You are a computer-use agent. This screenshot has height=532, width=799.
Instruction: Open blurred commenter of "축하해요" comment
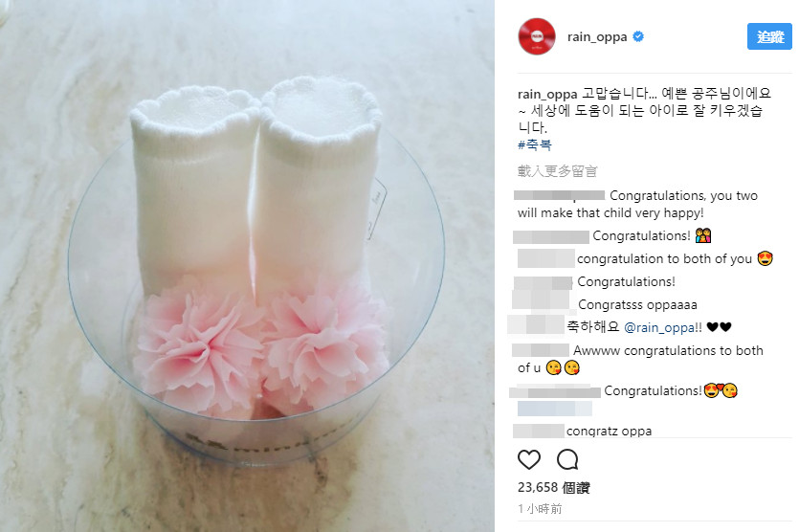click(x=536, y=324)
